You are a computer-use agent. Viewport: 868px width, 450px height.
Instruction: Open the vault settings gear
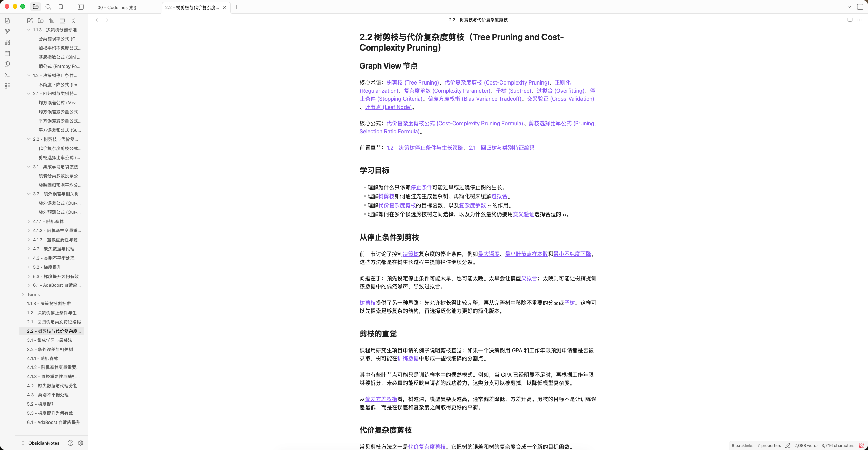point(81,443)
